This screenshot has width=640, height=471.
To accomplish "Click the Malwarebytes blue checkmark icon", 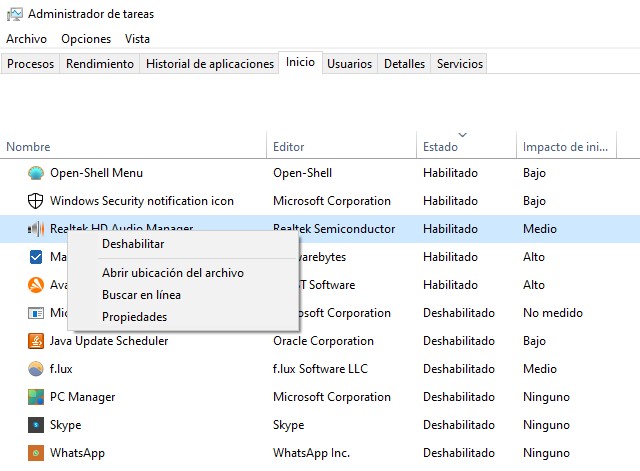I will (x=36, y=257).
